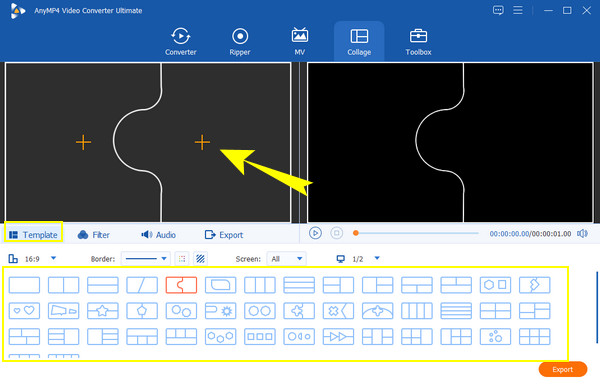Open the Screen All dropdown
The image size is (600, 389).
point(286,259)
